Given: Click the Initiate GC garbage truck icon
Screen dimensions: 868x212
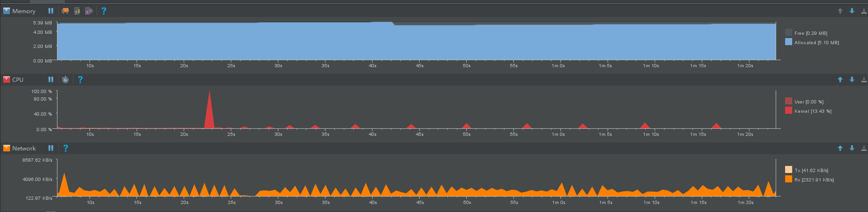Looking at the screenshot, I should coord(65,11).
